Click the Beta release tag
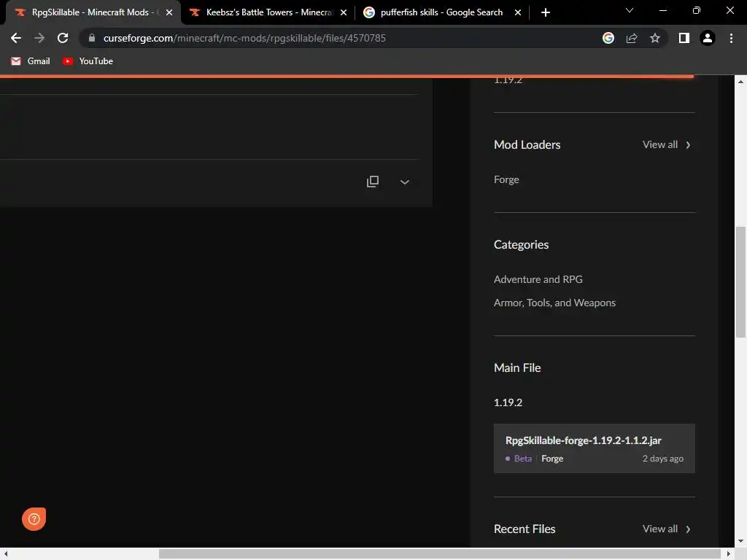The image size is (747, 560). tap(522, 459)
